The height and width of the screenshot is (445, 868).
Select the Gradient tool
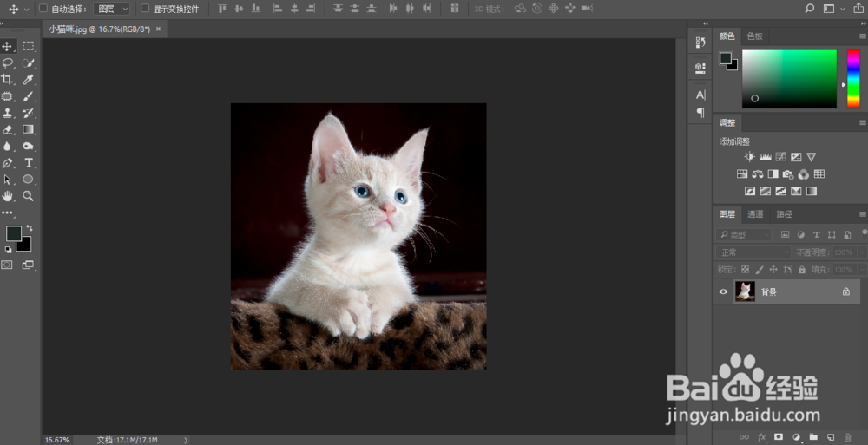(x=29, y=129)
